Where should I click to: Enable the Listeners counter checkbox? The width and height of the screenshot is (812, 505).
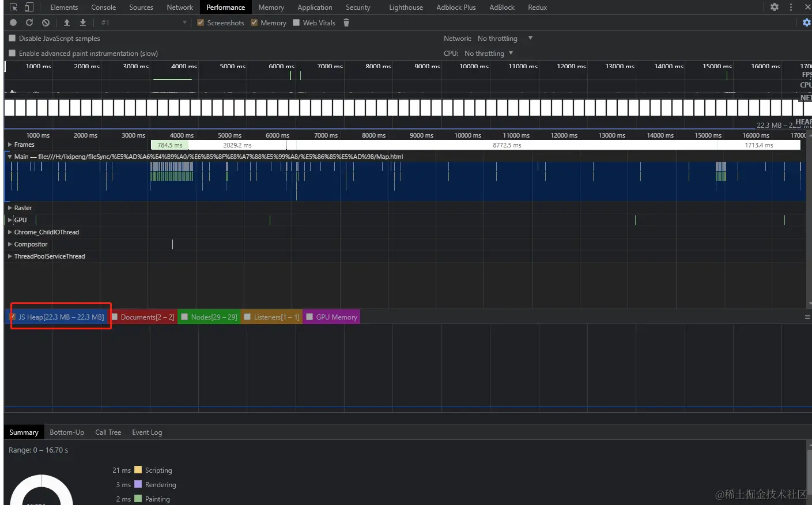(x=247, y=317)
